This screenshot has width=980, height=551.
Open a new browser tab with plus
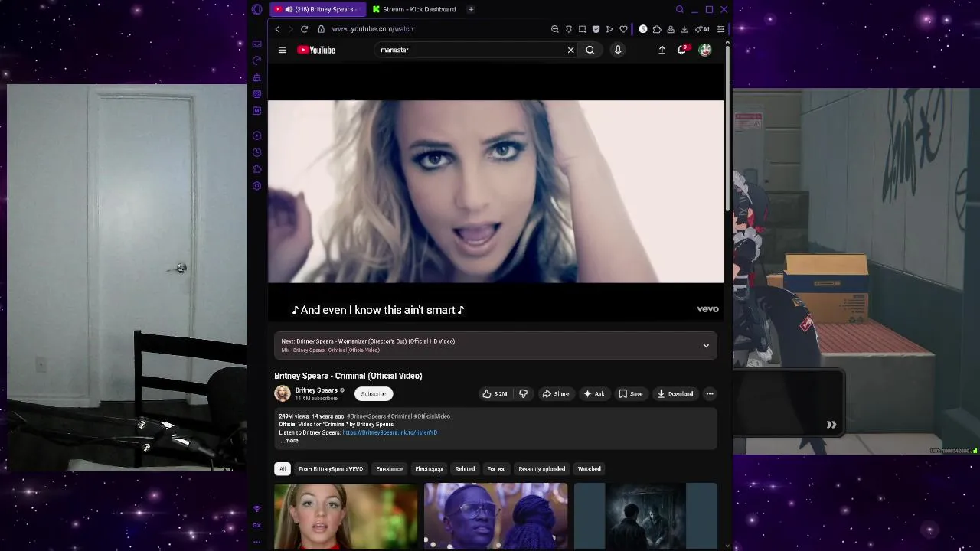(x=471, y=9)
